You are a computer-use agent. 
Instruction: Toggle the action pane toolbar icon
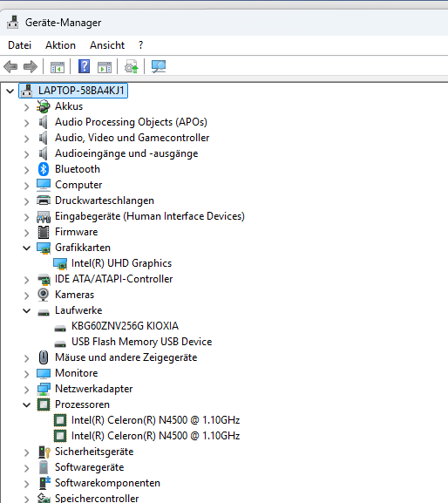(105, 67)
